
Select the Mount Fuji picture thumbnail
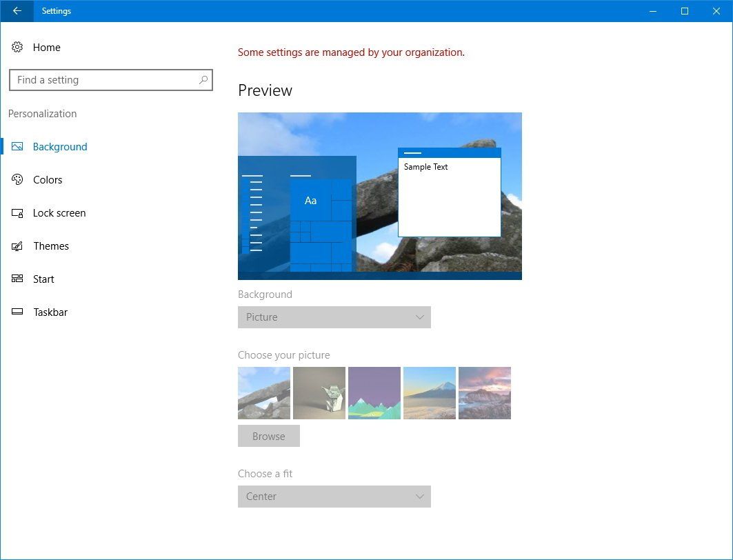tap(429, 392)
